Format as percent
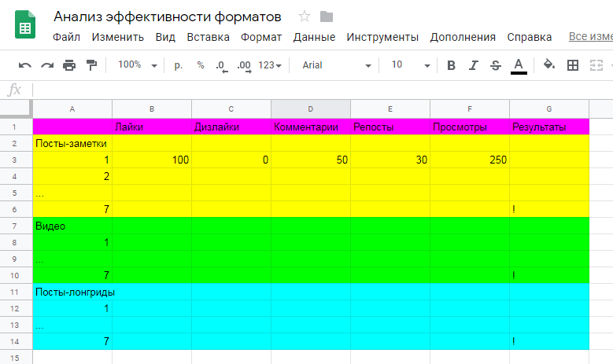Viewport: 613px width, 364px height. (x=201, y=65)
